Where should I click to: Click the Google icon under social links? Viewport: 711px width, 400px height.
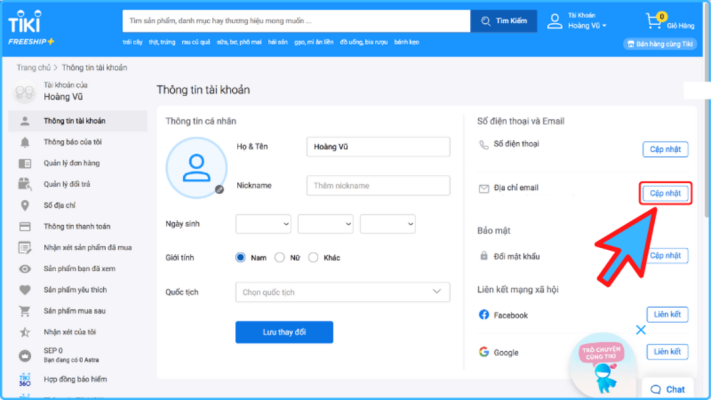click(484, 352)
